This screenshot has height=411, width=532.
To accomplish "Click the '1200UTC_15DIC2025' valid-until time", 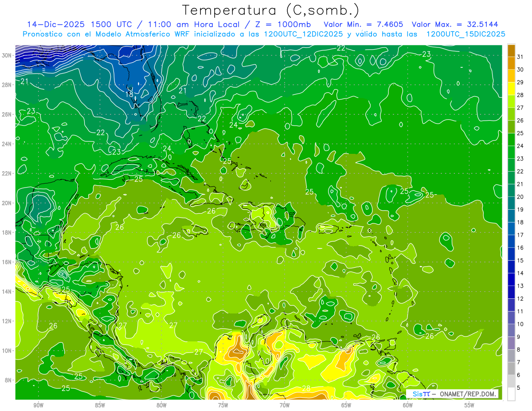I will click(x=465, y=34).
